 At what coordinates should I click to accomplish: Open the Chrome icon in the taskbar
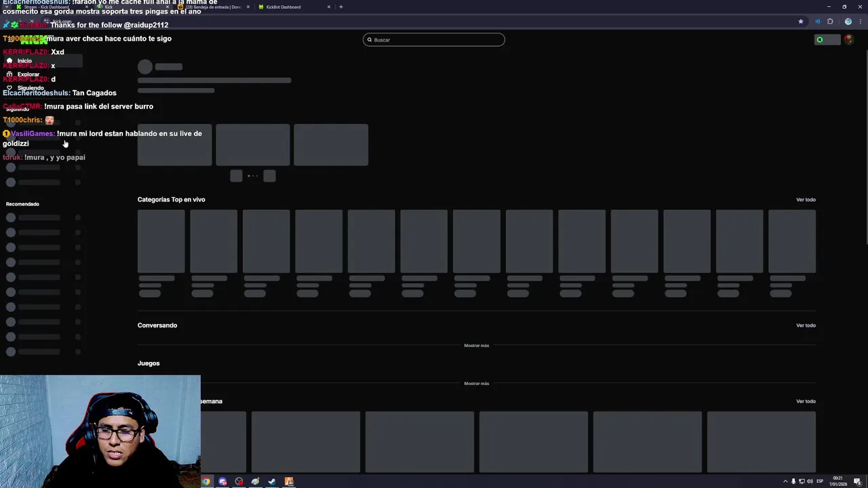[x=206, y=482]
